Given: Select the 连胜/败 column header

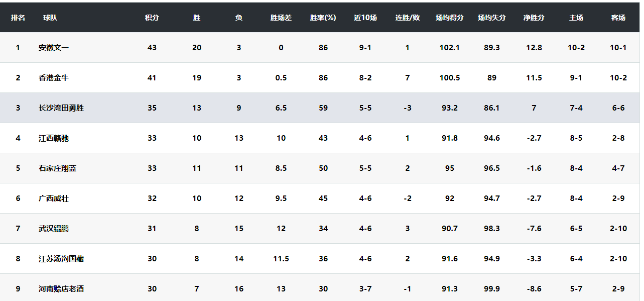Looking at the screenshot, I should point(407,18).
